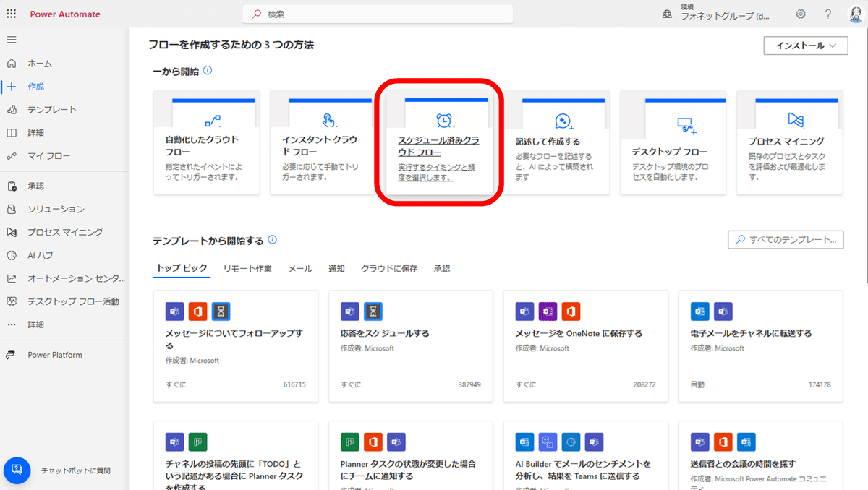Screen dimensions: 868x490
Task: Open the settings gear icon
Action: click(x=801, y=14)
